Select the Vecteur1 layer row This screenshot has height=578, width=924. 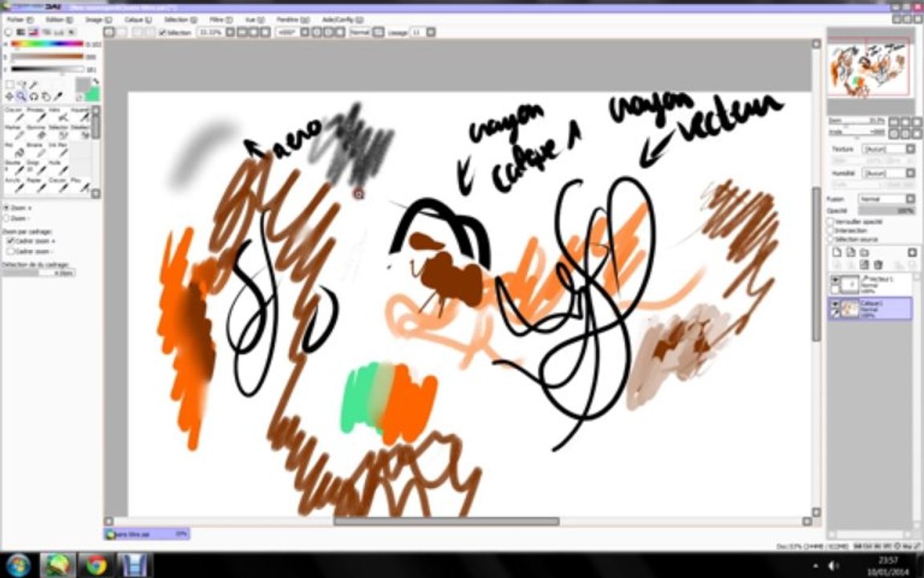[870, 283]
